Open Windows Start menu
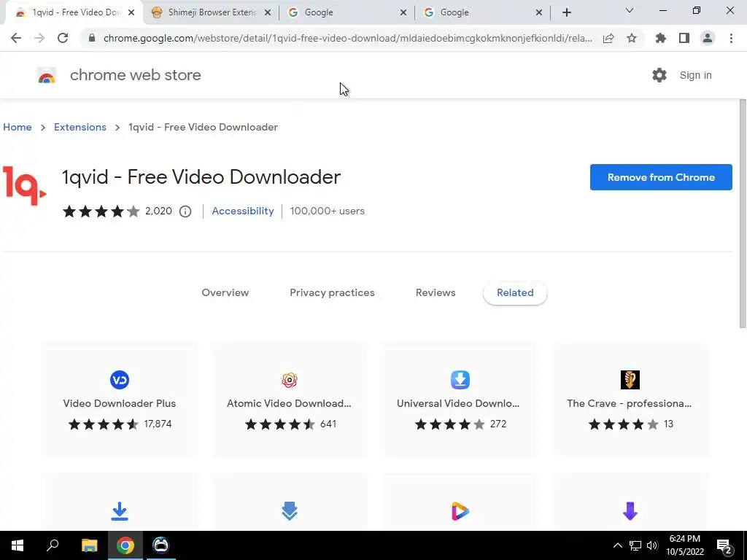747x560 pixels. pos(18,545)
